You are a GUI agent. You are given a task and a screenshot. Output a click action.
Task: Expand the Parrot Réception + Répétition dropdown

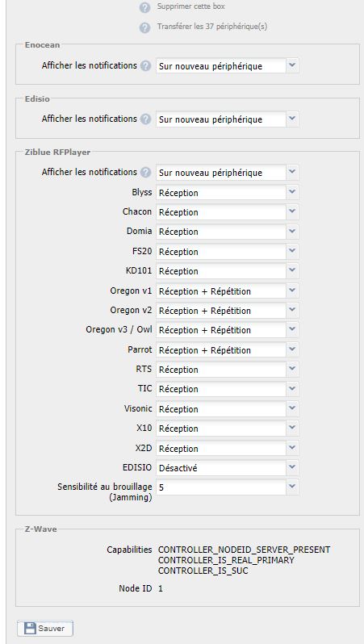(x=227, y=350)
